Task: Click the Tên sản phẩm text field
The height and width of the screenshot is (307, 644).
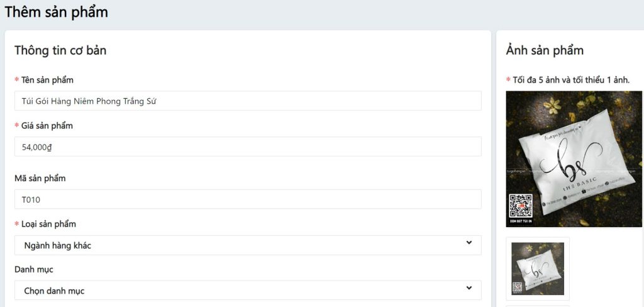Action: pos(248,101)
